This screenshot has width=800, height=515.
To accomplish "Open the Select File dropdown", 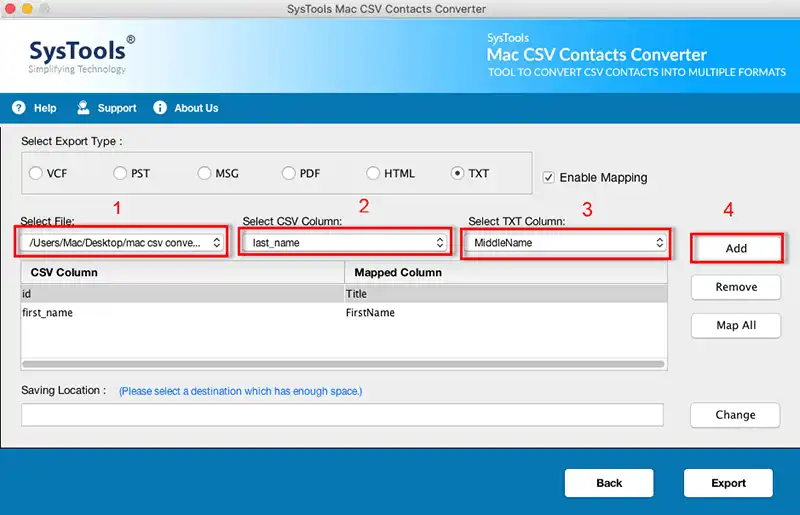I will [x=121, y=242].
